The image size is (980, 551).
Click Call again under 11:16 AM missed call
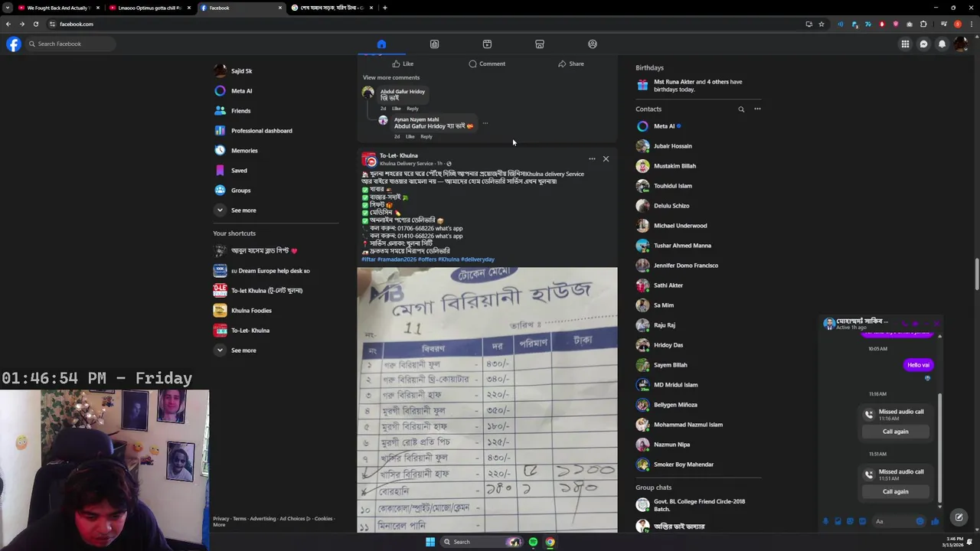pyautogui.click(x=895, y=431)
